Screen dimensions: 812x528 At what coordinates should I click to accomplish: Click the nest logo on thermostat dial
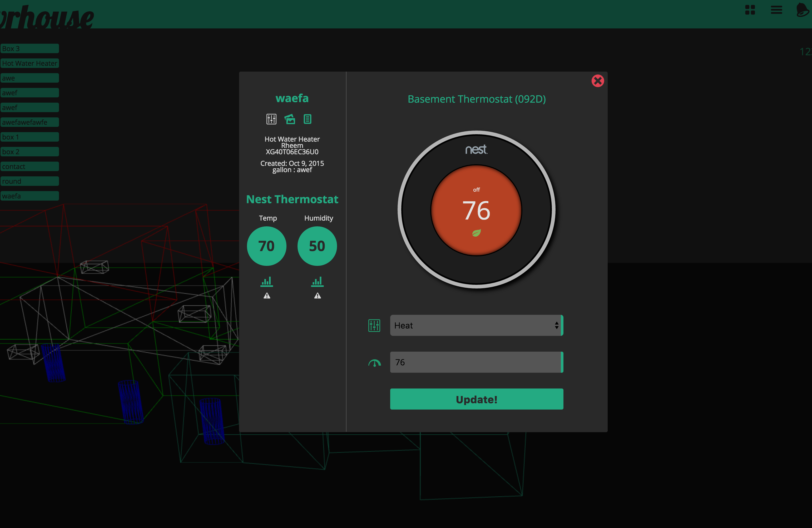click(476, 150)
